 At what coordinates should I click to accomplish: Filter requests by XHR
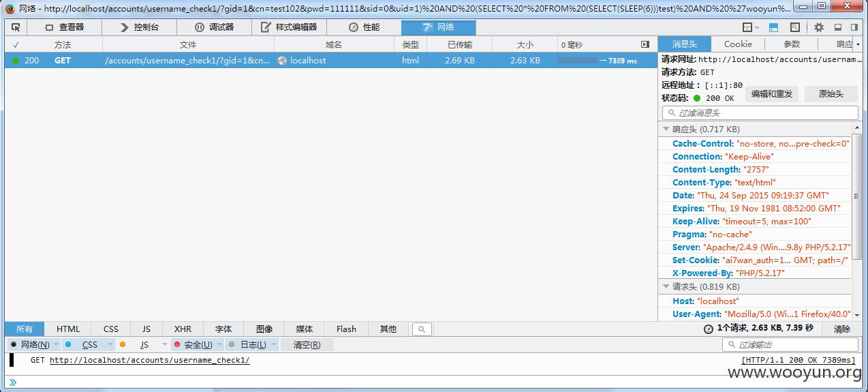(183, 329)
